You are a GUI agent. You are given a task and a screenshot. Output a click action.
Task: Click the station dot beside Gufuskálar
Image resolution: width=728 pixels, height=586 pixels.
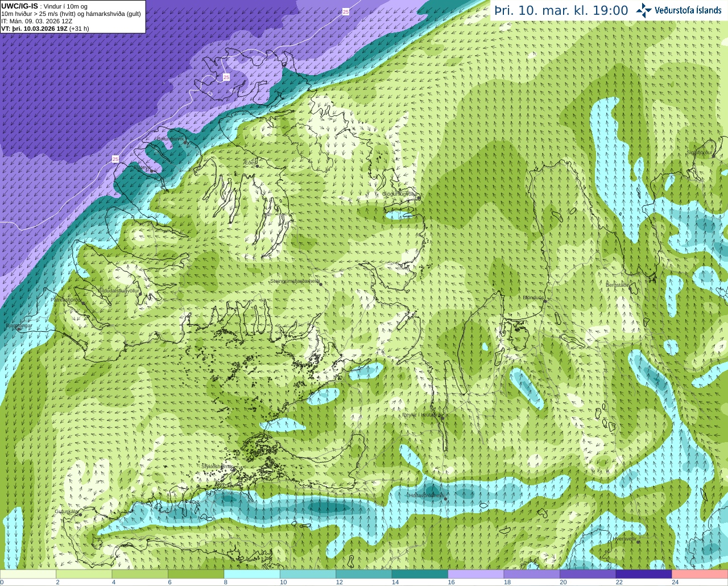[80, 514]
